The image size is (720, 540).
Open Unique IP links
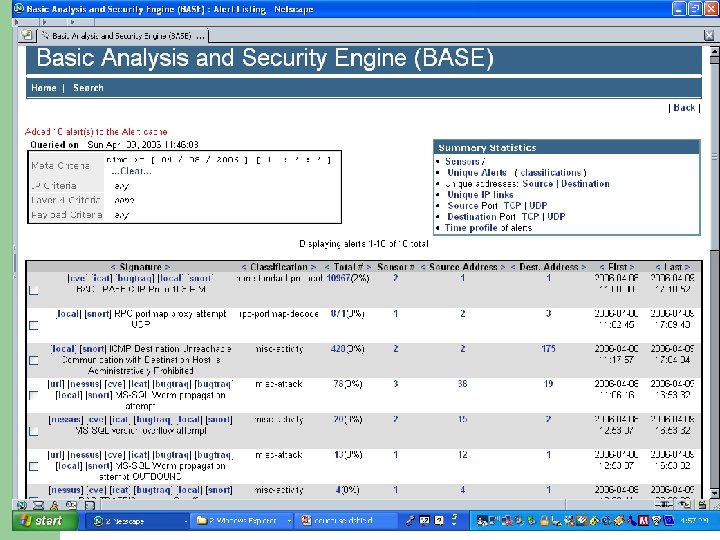480,195
